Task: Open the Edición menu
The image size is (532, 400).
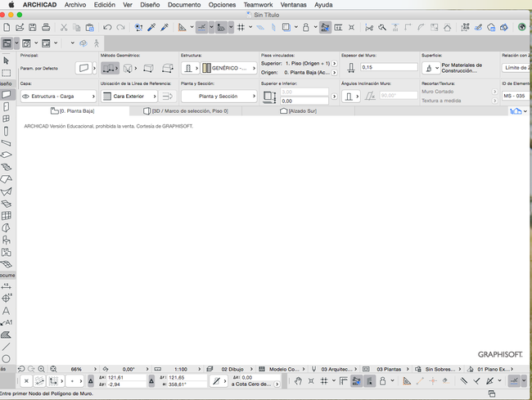Action: [x=105, y=5]
